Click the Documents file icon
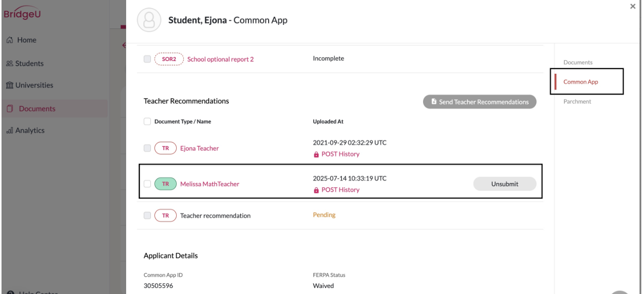 (9, 108)
